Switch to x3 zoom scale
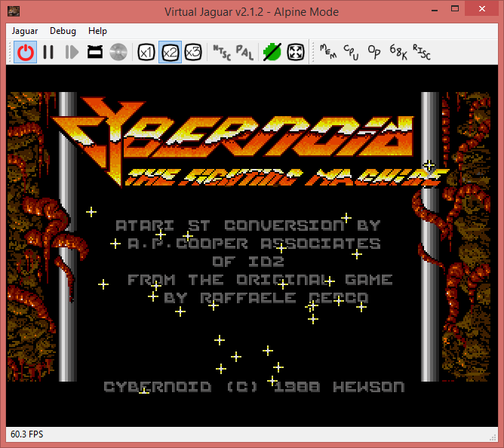Viewport: 504px width, 448px height. (x=193, y=52)
